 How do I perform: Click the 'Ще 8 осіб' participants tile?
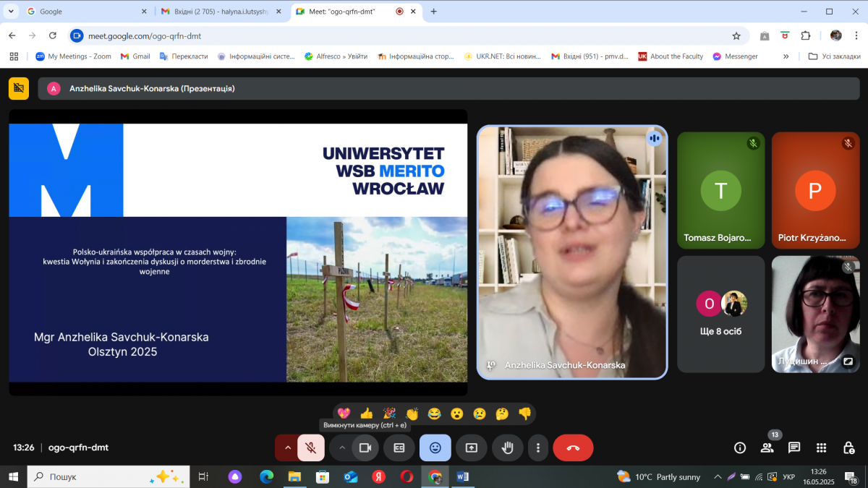720,314
